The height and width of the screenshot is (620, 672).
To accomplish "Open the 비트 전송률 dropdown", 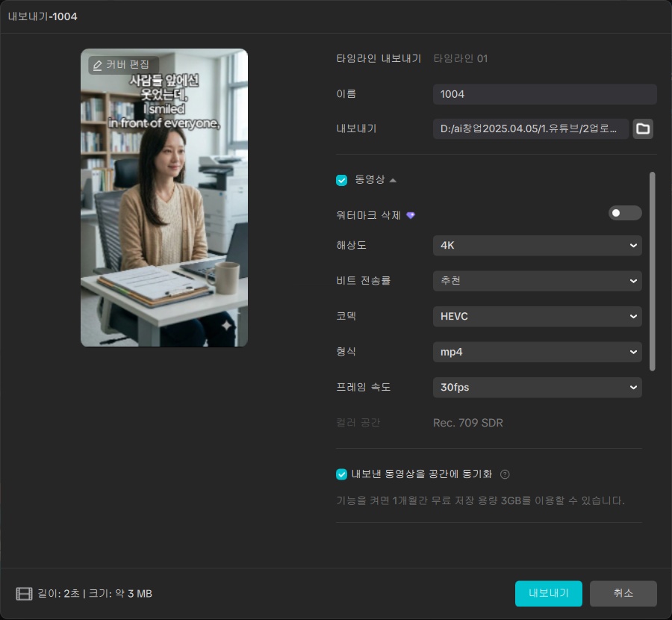I will [x=538, y=281].
